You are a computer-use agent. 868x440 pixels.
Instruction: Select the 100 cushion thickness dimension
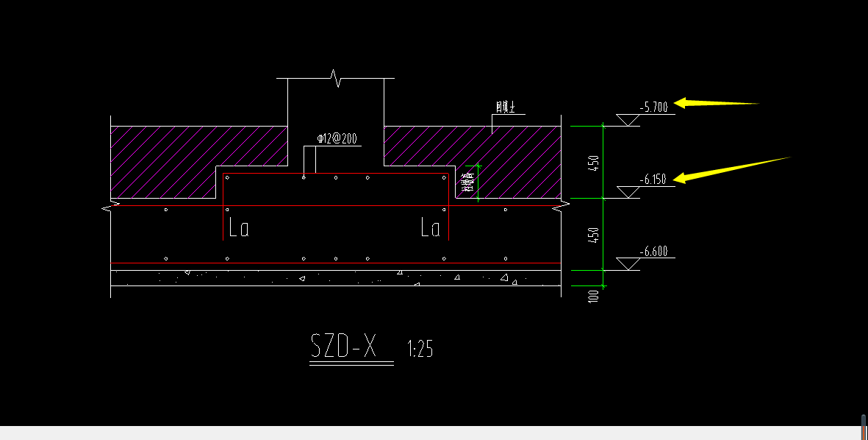(593, 296)
